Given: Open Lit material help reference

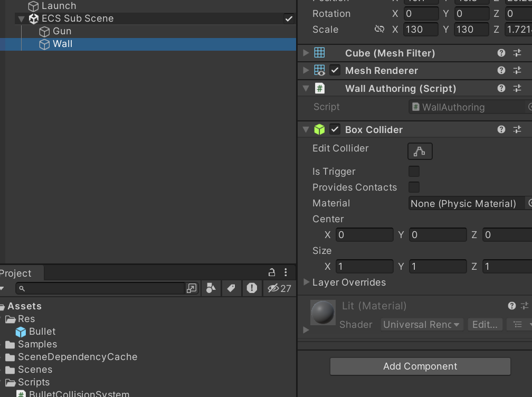Looking at the screenshot, I should pyautogui.click(x=512, y=306).
